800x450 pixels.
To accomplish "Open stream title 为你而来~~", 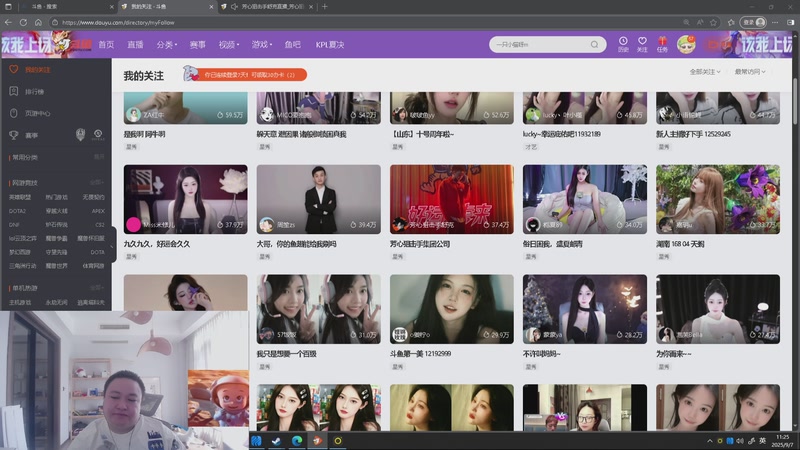I will (673, 354).
